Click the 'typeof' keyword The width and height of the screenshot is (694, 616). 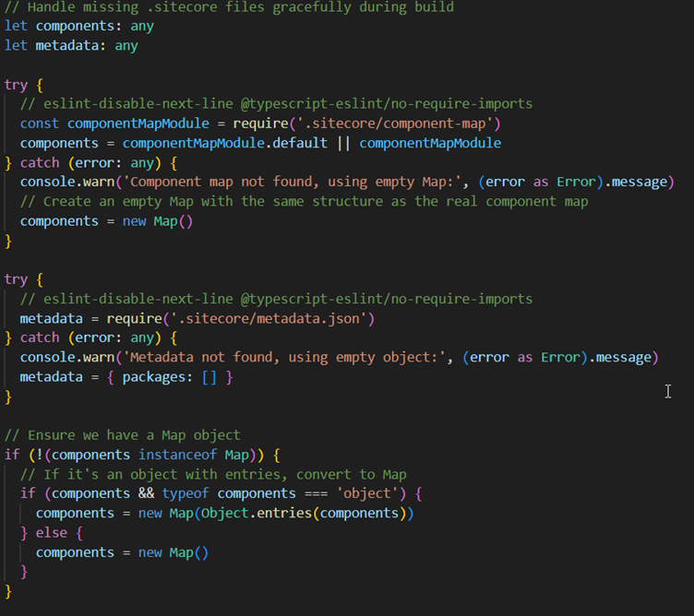(x=185, y=494)
